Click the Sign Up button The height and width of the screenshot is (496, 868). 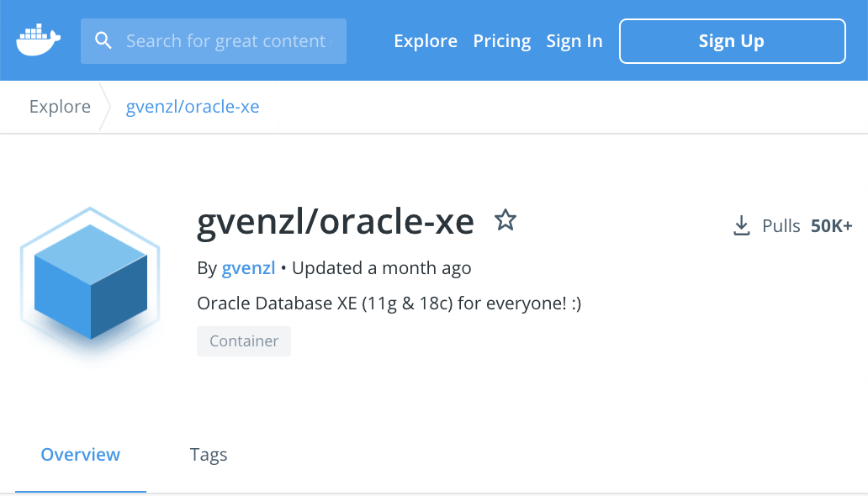coord(733,41)
